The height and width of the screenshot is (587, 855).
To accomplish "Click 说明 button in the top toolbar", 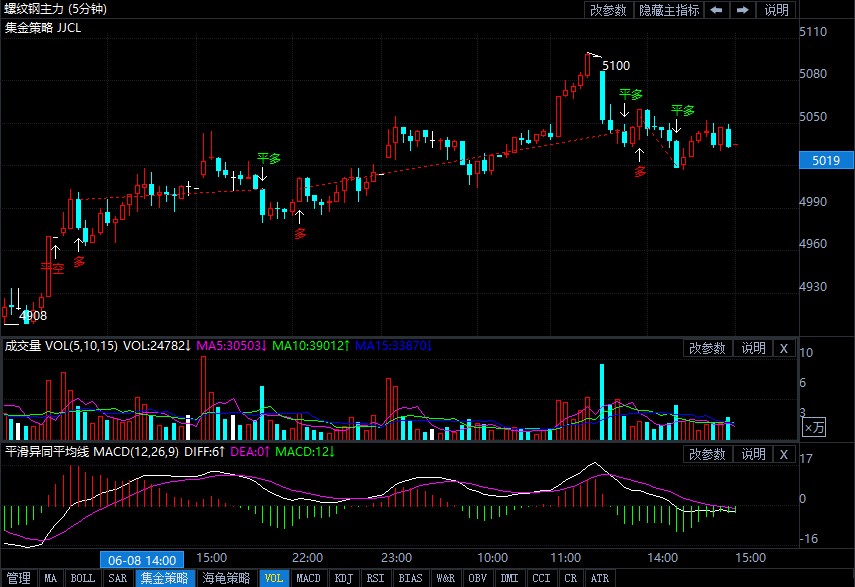I will pos(776,10).
